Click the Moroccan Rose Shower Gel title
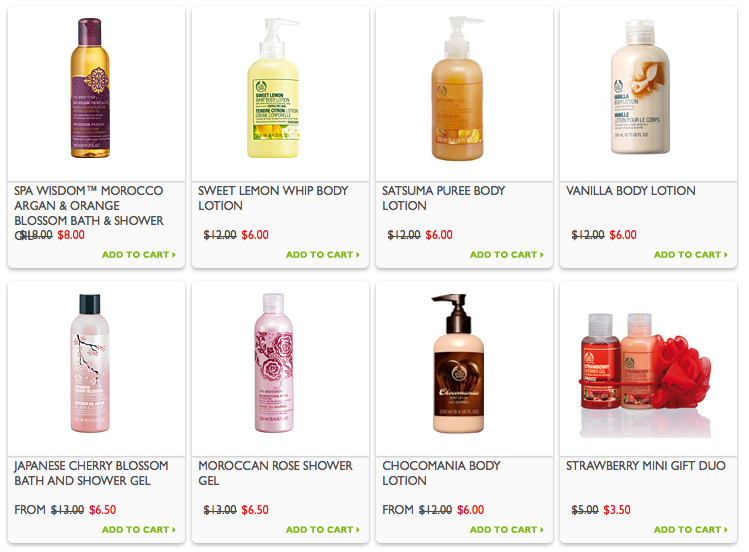The image size is (749, 552). pyautogui.click(x=275, y=473)
